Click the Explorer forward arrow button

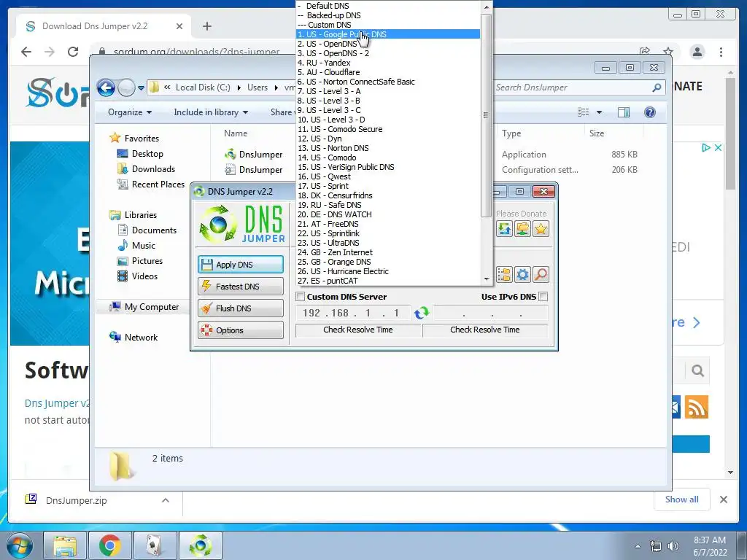pyautogui.click(x=125, y=87)
